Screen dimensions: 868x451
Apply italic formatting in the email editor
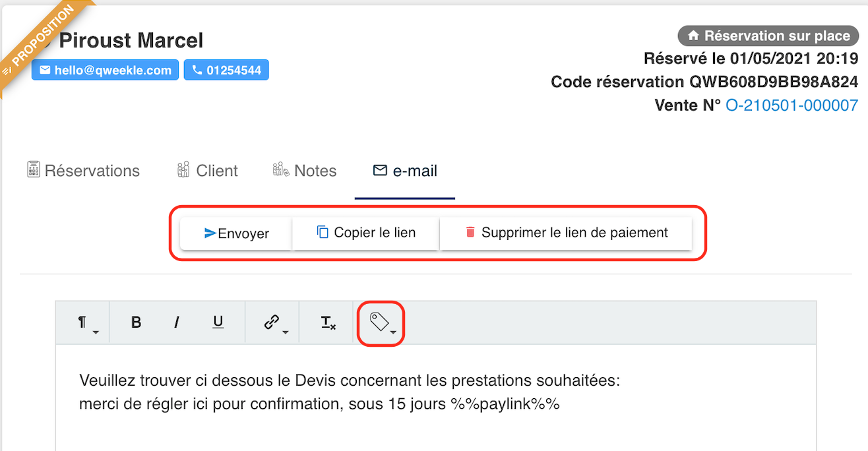click(x=176, y=322)
